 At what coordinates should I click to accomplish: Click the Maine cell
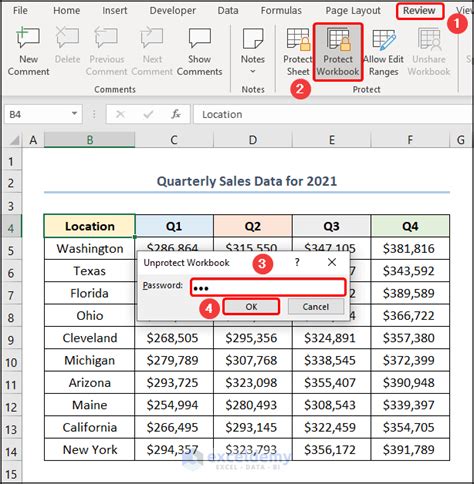click(x=90, y=405)
